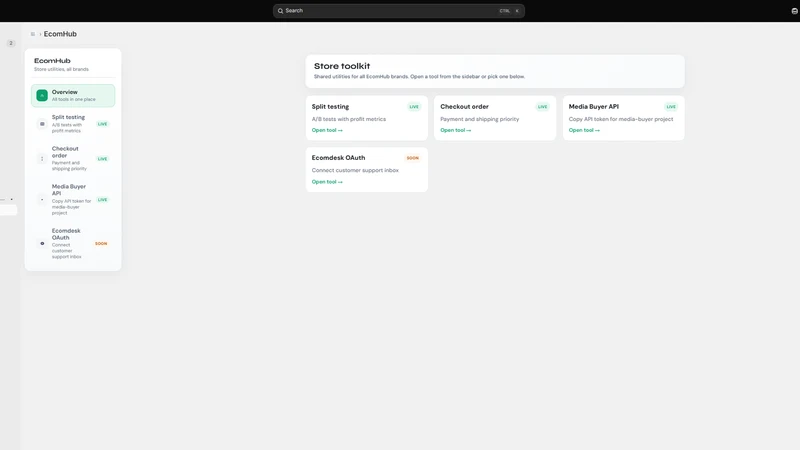Click the CTRL K shortcut badge in search
Screen dimensions: 800x450
click(510, 11)
